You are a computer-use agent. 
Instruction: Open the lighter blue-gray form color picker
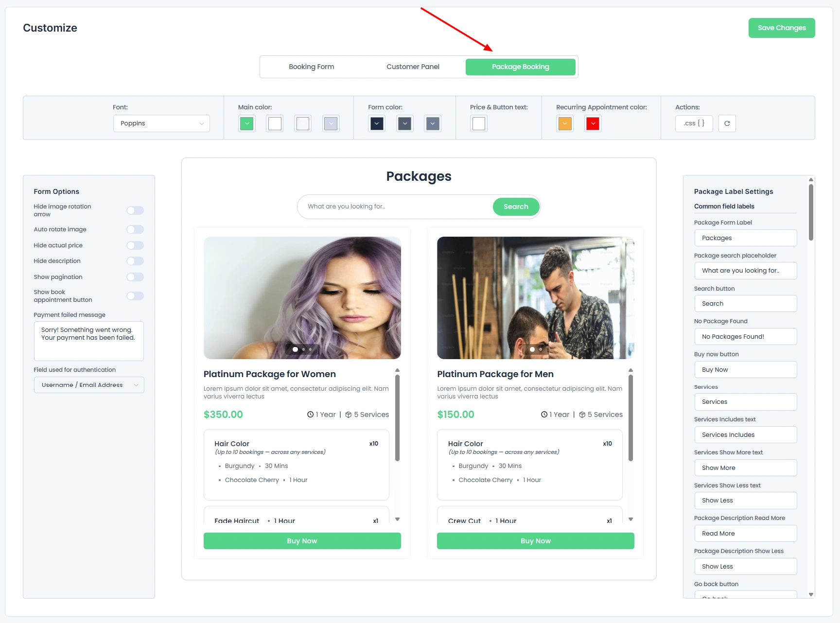(433, 123)
